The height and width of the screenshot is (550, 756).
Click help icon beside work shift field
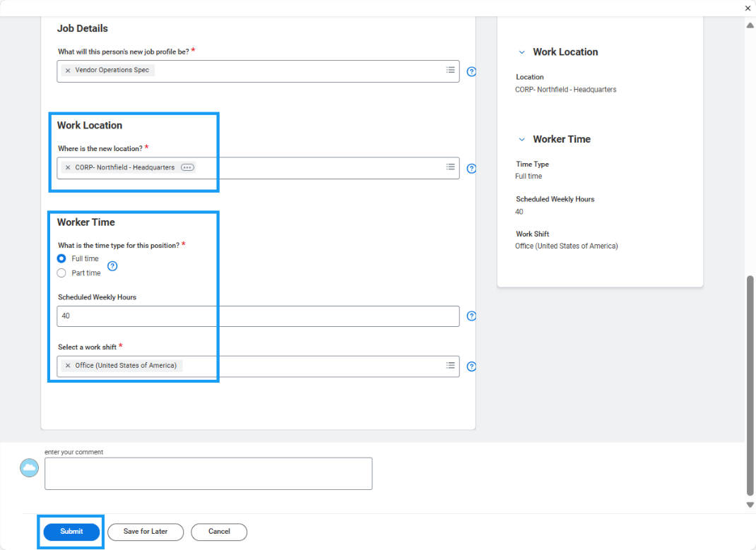coord(471,366)
